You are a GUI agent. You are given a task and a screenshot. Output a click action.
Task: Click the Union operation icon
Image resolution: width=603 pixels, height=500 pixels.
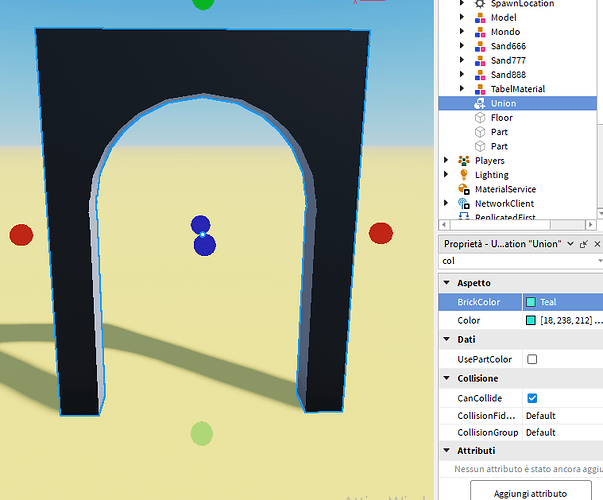(480, 103)
